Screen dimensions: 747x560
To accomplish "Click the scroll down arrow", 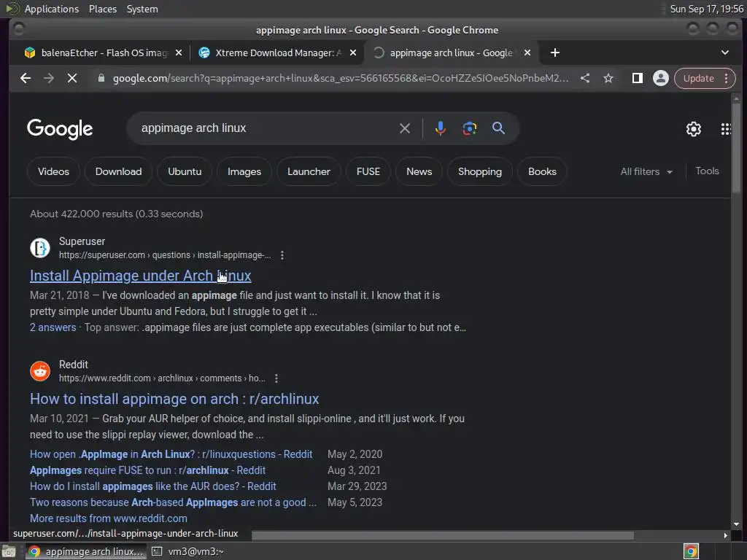I will pos(737,524).
